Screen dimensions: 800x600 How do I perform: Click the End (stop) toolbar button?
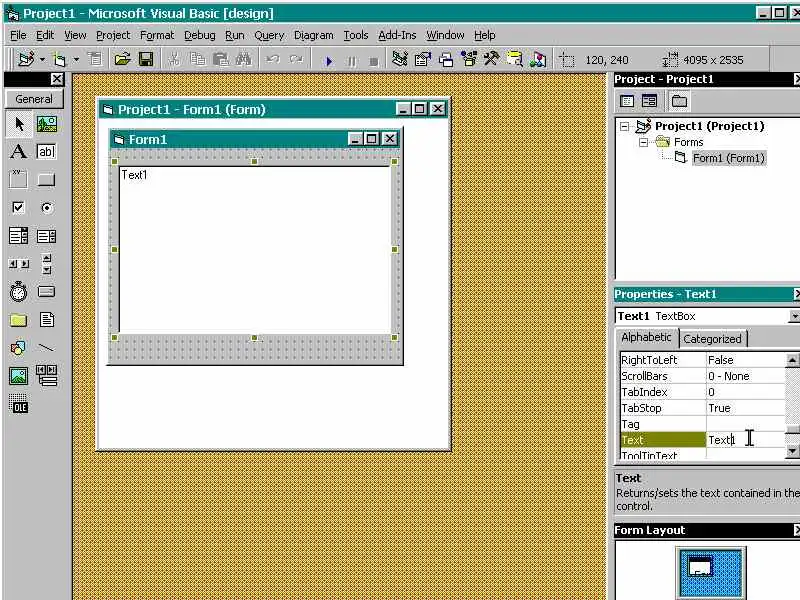[x=374, y=61]
